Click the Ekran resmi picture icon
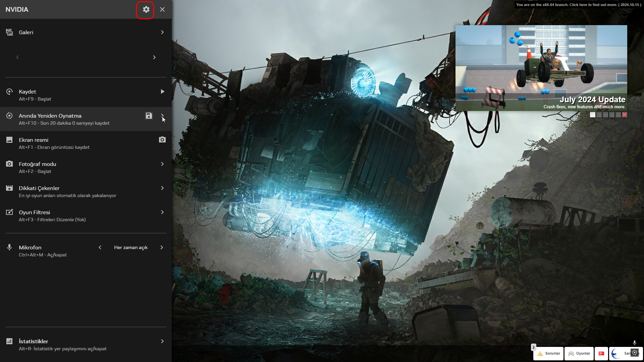Screen dimensions: 644x362 coord(9,140)
